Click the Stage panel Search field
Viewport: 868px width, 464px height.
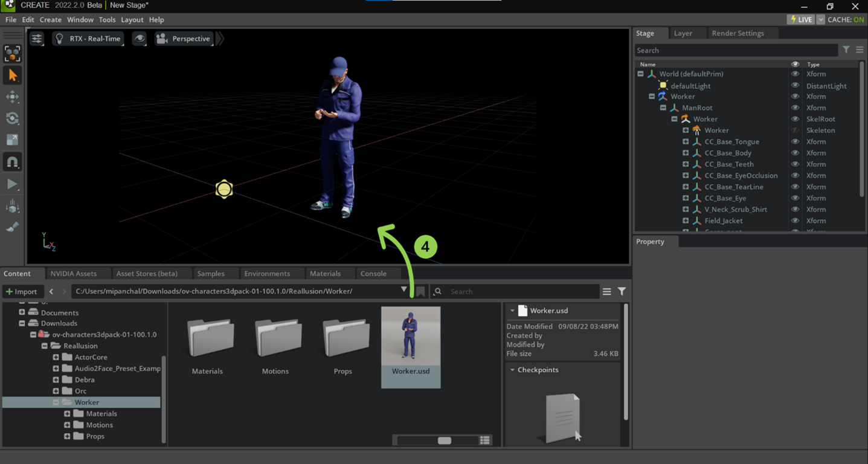pyautogui.click(x=736, y=51)
